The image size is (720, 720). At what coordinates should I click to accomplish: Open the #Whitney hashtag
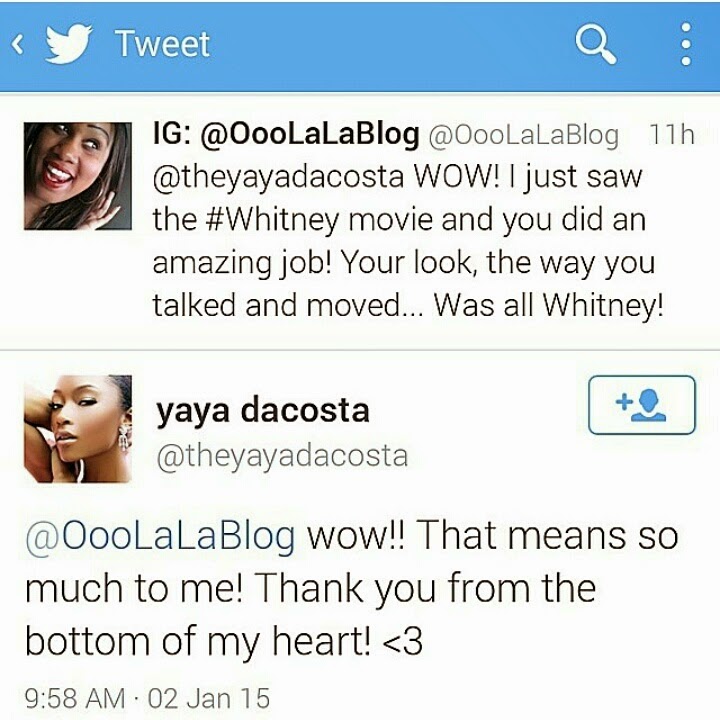[x=272, y=220]
